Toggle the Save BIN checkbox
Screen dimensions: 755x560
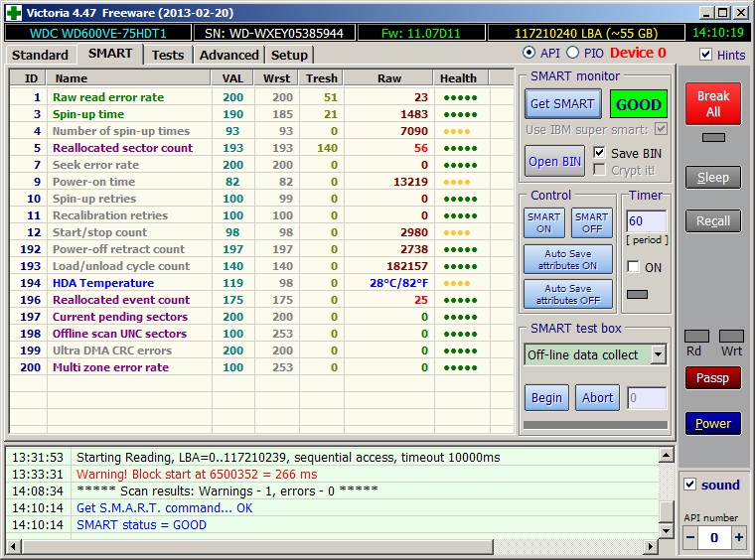(x=599, y=153)
